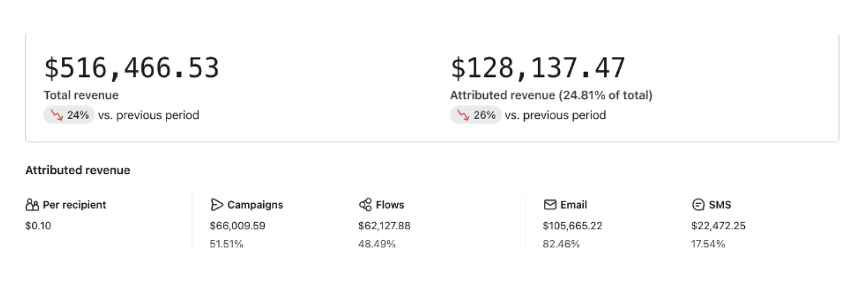Click the $105,665.22 email amount
868x293 pixels.
572,226
